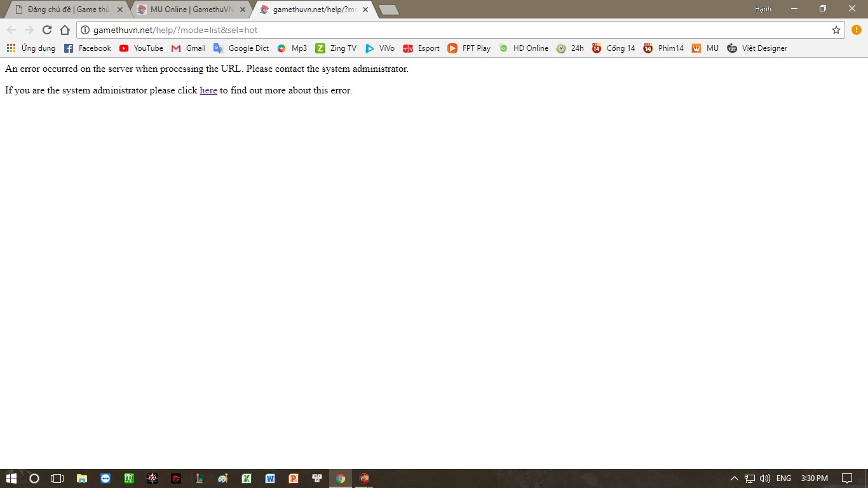868x488 pixels.
Task: Bookmark this page with the star icon
Action: tap(836, 30)
